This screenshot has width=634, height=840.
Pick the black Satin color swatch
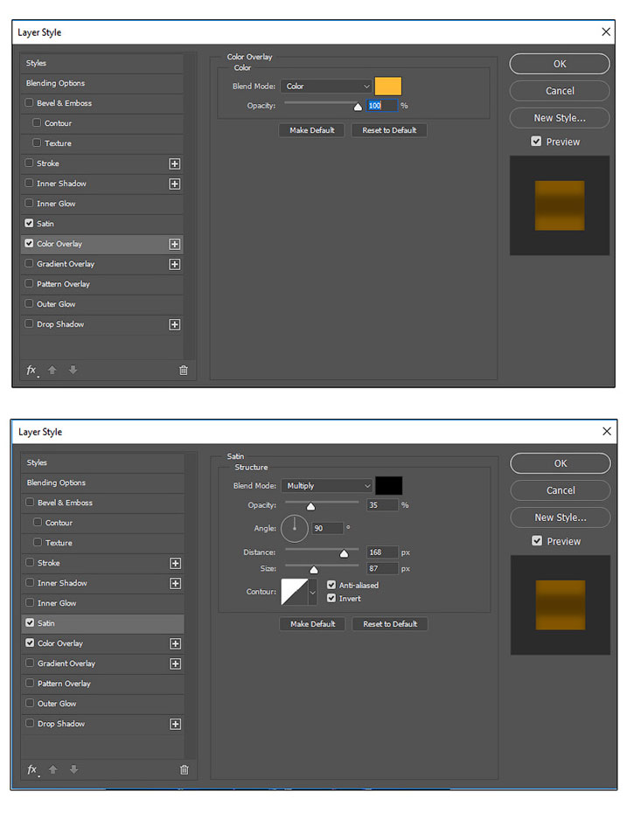pos(388,486)
